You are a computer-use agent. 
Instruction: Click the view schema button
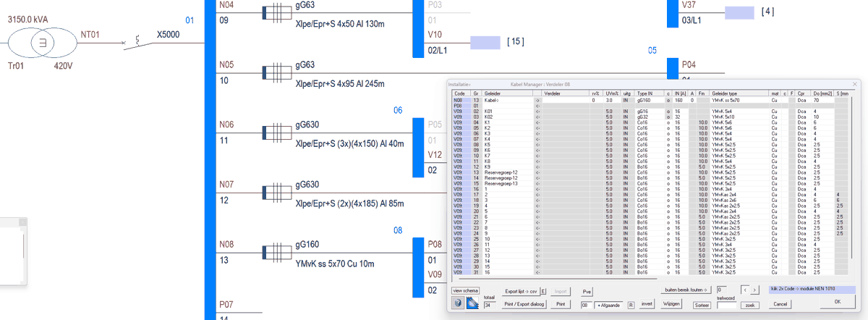tap(465, 290)
